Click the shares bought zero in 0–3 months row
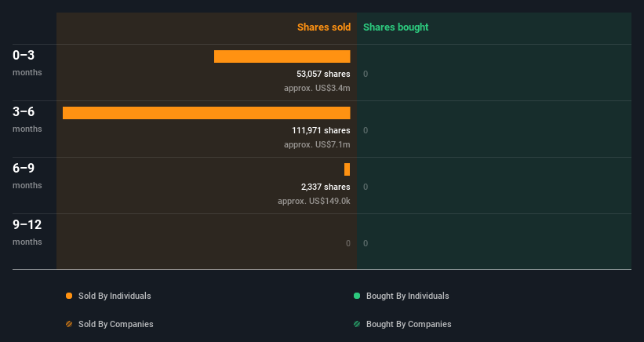The width and height of the screenshot is (644, 342). point(366,74)
